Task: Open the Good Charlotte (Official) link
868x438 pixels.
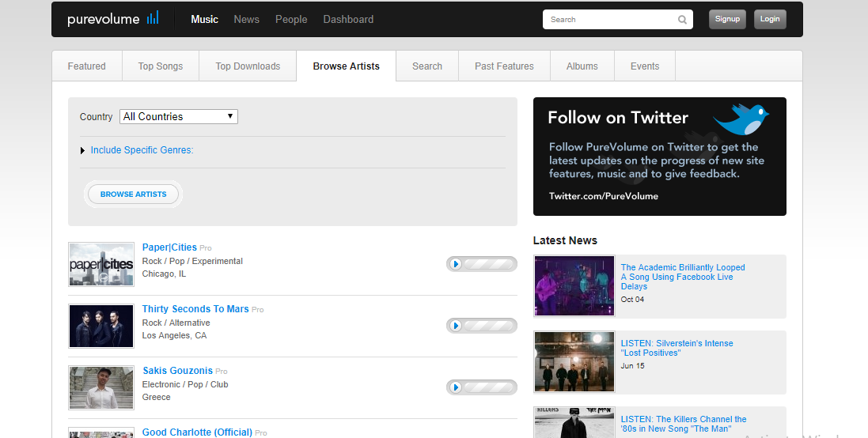Action: coord(197,432)
